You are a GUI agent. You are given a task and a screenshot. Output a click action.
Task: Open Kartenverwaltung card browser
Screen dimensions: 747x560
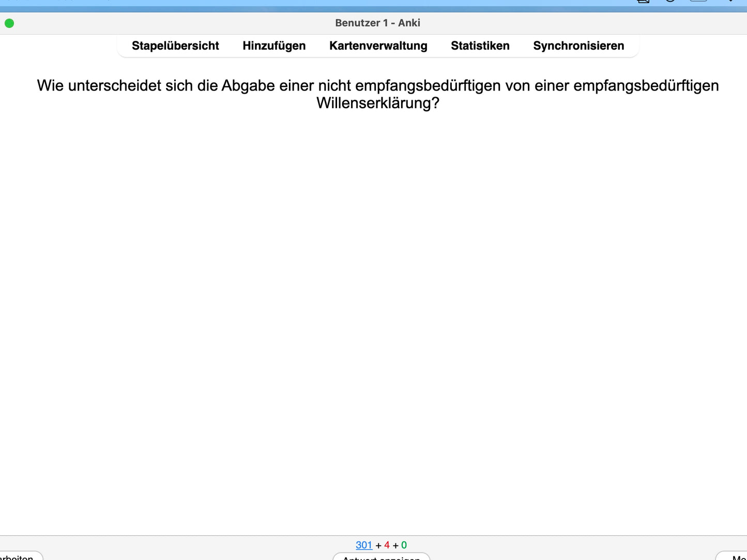pos(378,46)
